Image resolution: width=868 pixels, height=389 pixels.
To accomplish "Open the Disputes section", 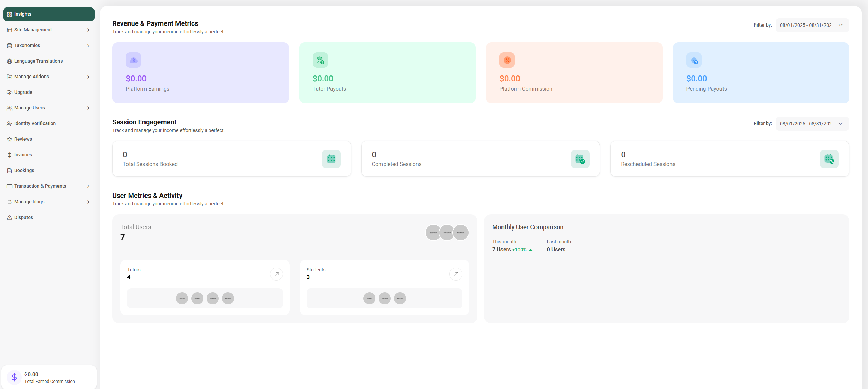I will [x=23, y=218].
